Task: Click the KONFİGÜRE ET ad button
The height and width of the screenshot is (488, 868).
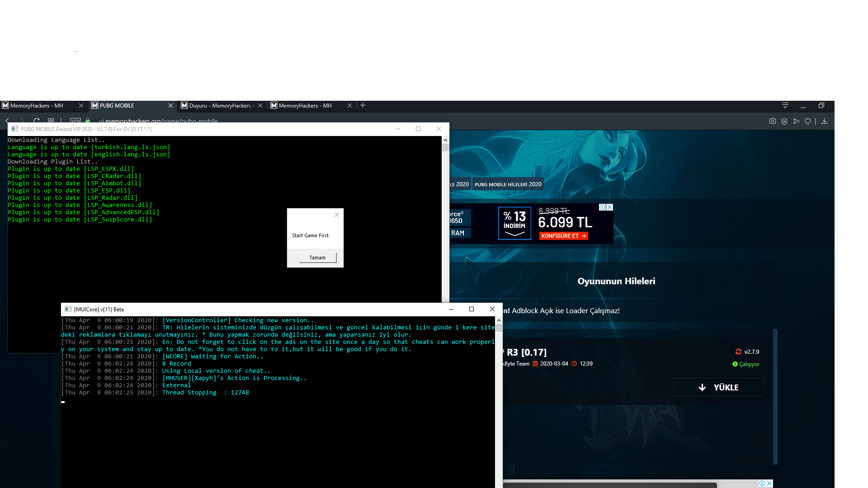Action: point(564,236)
